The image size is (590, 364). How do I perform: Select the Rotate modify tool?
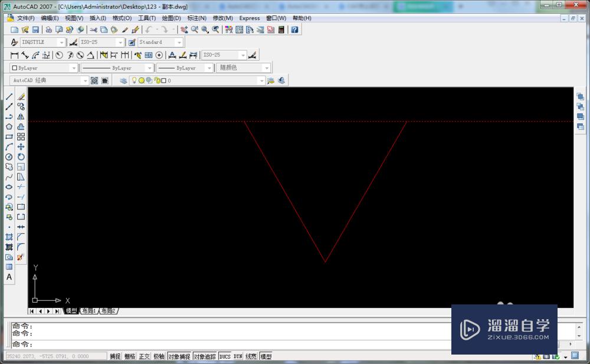pos(21,156)
